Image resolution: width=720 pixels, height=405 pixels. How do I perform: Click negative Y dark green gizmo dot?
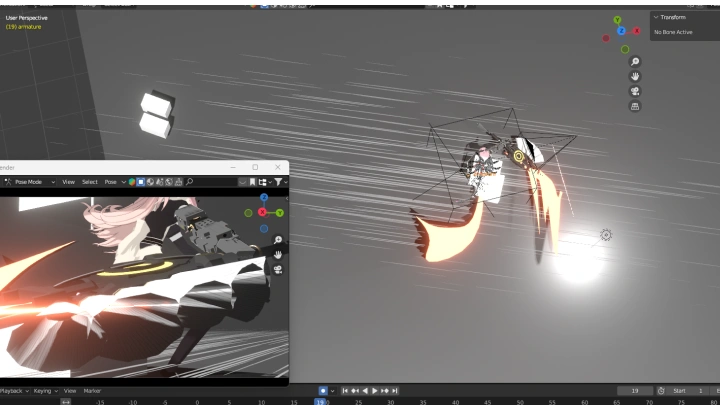click(625, 49)
